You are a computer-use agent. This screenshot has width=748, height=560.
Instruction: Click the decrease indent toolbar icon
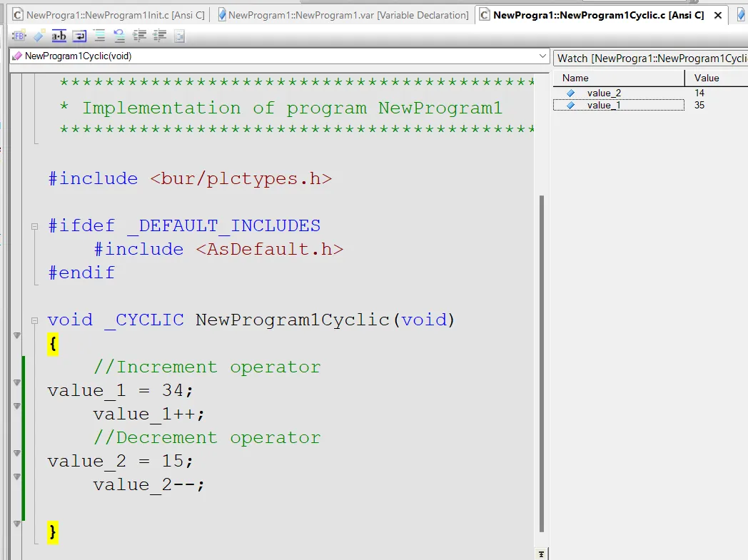tap(159, 36)
